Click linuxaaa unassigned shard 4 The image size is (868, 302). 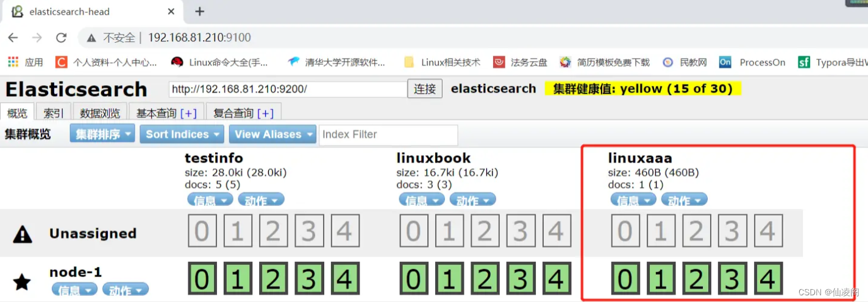[768, 231]
